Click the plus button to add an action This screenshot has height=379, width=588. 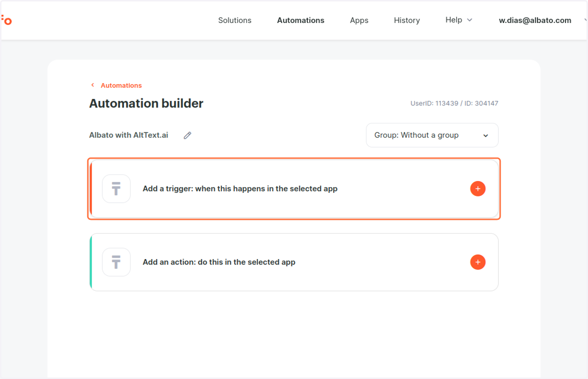pos(478,262)
